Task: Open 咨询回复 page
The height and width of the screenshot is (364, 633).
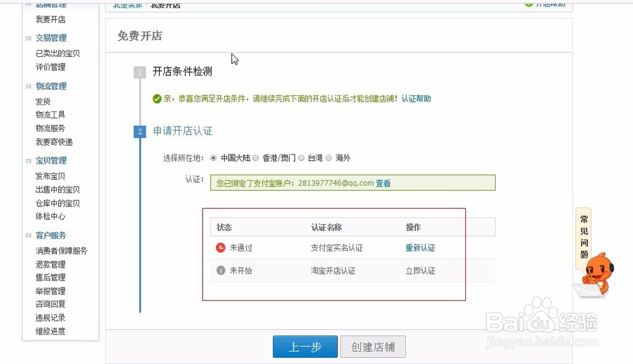Action: pos(51,304)
